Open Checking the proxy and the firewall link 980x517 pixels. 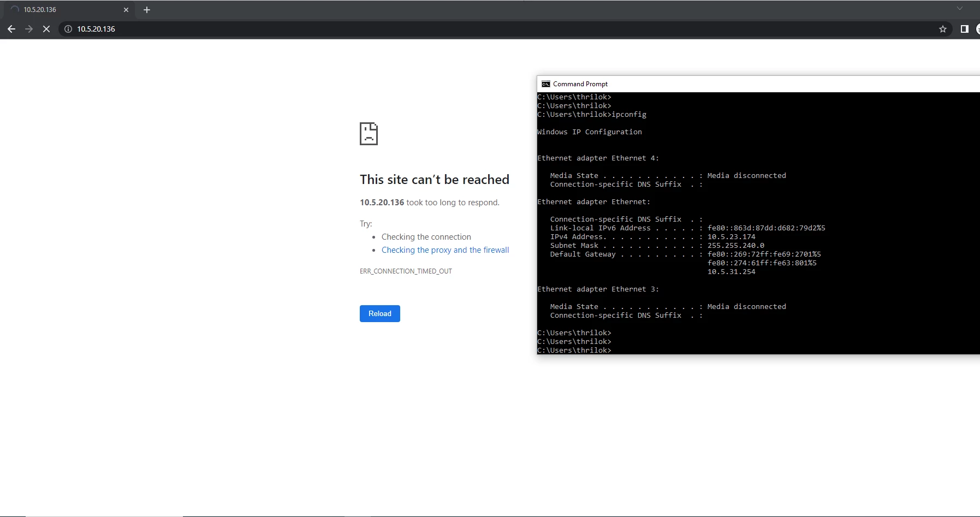(445, 250)
